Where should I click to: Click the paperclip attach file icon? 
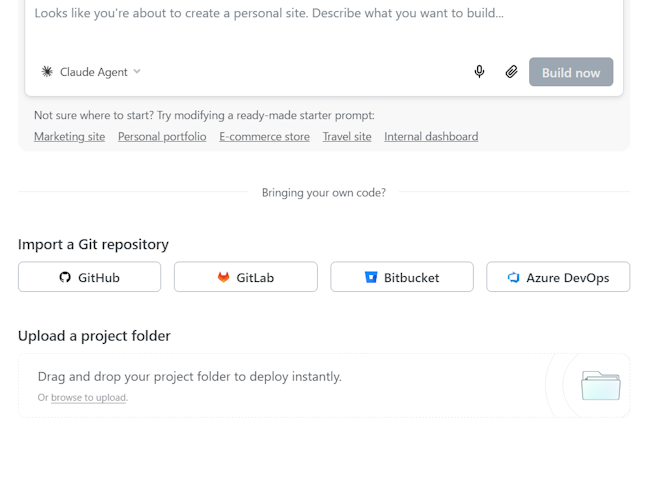click(x=511, y=72)
